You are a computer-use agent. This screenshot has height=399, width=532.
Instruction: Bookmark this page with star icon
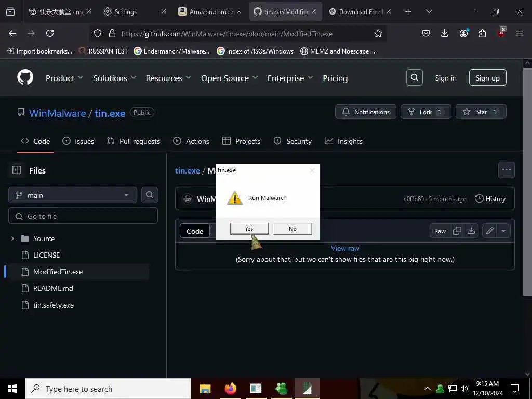(378, 33)
